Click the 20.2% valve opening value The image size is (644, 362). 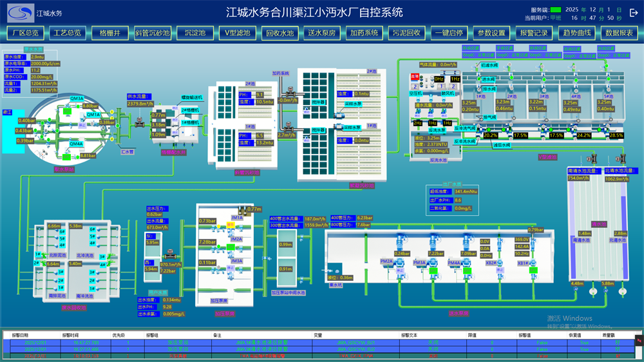[490, 135]
